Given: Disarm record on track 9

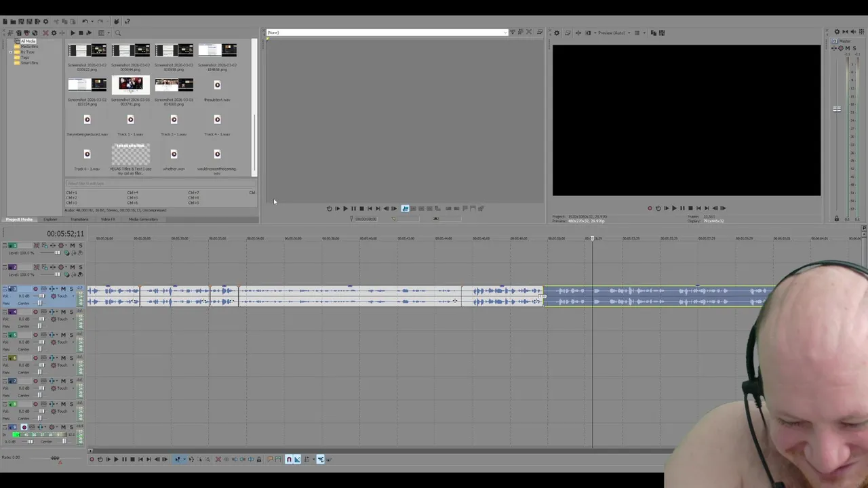Looking at the screenshot, I should coord(24,427).
